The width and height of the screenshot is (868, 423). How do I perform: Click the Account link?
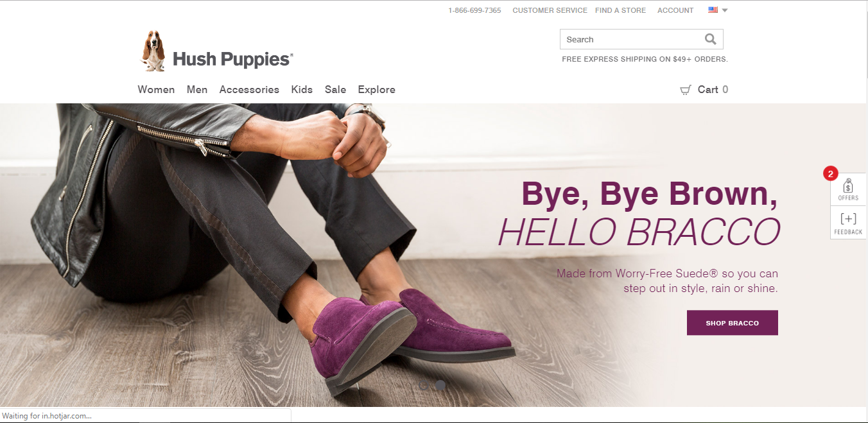[x=675, y=10]
